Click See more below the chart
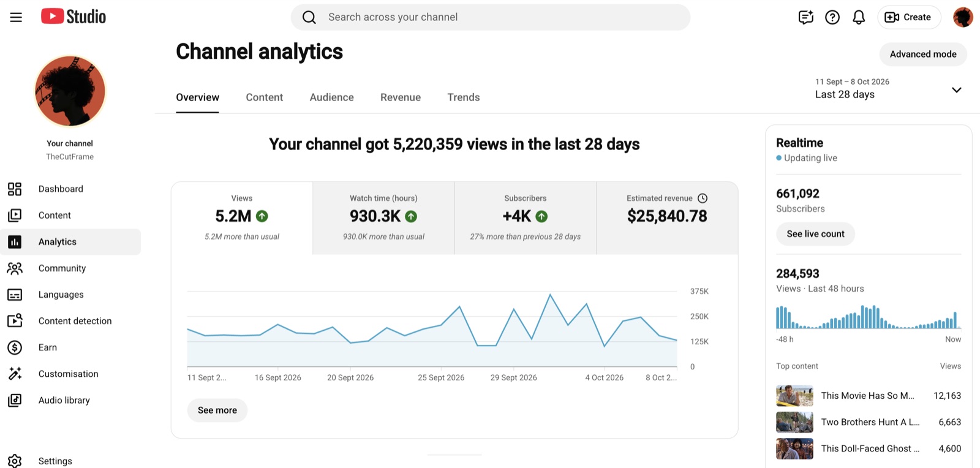Viewport: 980px width, 468px height. [x=217, y=410]
